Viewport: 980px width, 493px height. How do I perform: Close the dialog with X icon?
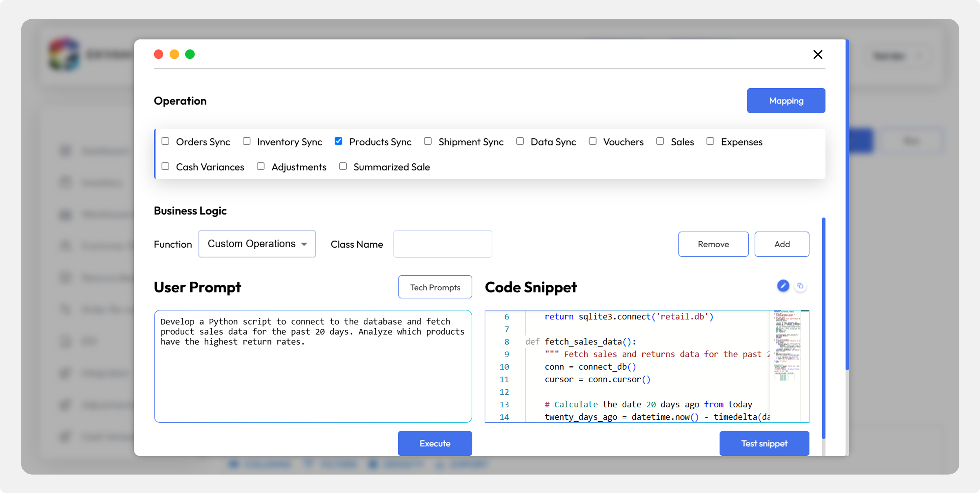tap(818, 54)
